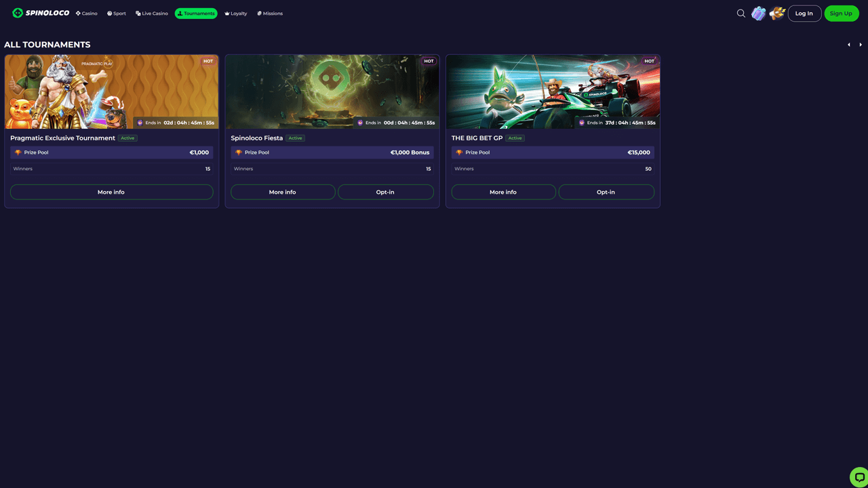This screenshot has width=868, height=488.
Task: Opt-in to the Spinoloco Fiesta tournament
Action: pyautogui.click(x=385, y=192)
